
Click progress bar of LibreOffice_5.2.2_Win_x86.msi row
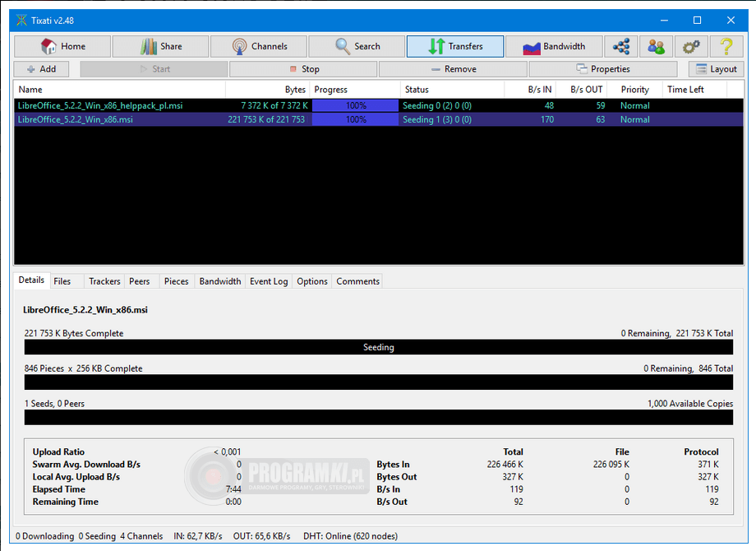[x=355, y=119]
